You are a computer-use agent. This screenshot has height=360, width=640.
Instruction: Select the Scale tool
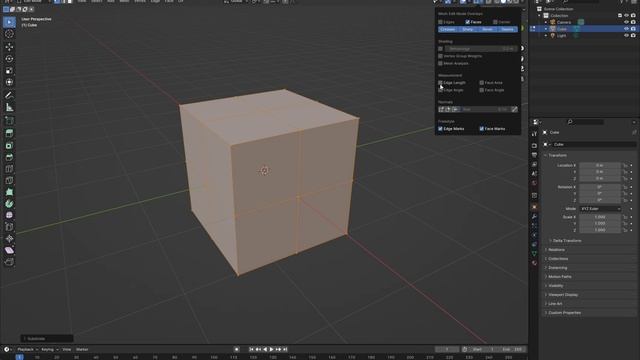coord(9,71)
